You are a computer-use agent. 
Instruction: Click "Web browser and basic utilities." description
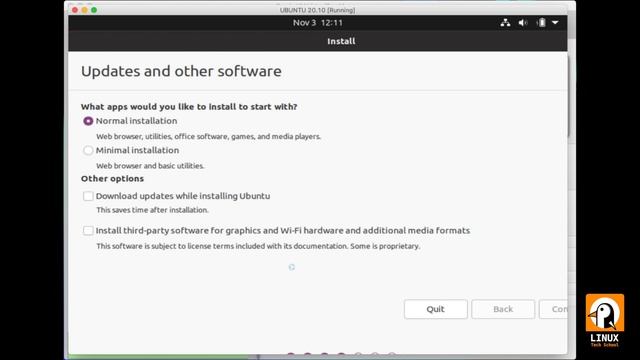(150, 166)
